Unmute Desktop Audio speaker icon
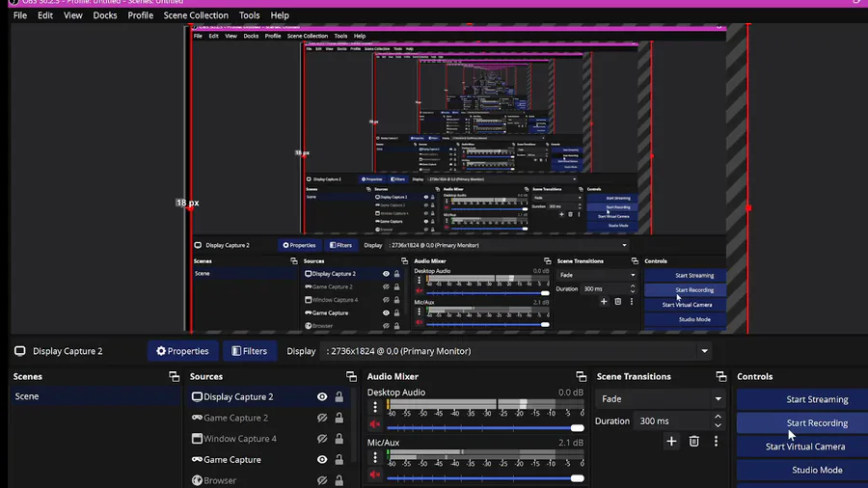 375,424
